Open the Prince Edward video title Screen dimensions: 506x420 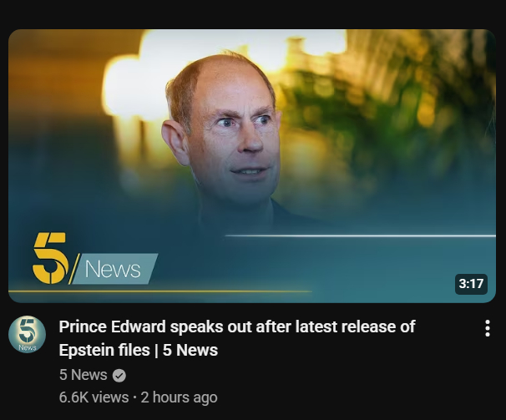click(x=237, y=338)
